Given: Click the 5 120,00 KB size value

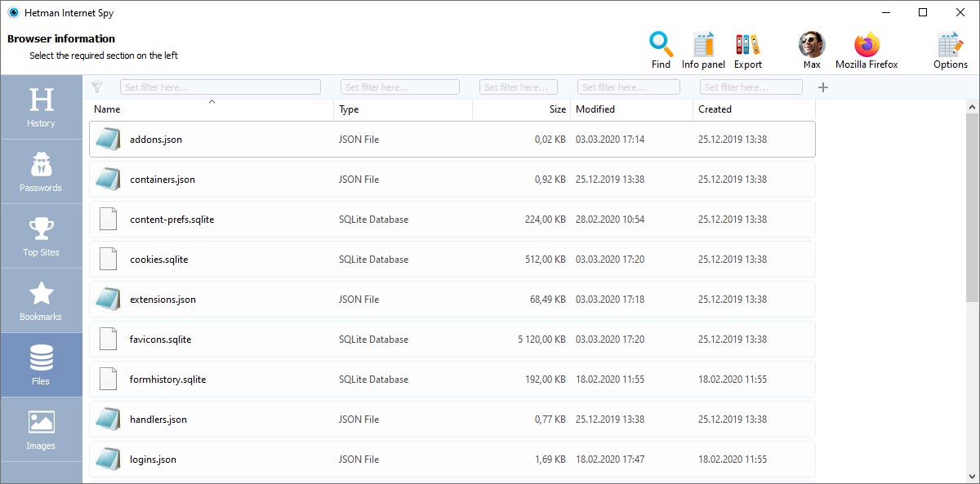Looking at the screenshot, I should (541, 340).
